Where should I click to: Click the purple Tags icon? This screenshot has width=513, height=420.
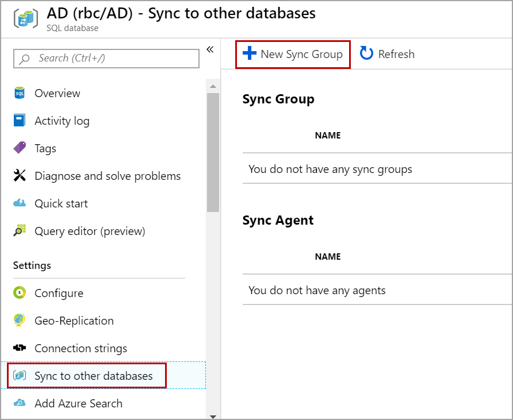pos(20,148)
